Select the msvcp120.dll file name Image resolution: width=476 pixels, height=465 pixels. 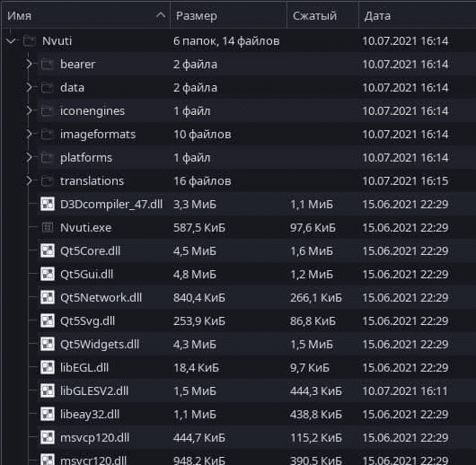click(x=94, y=438)
